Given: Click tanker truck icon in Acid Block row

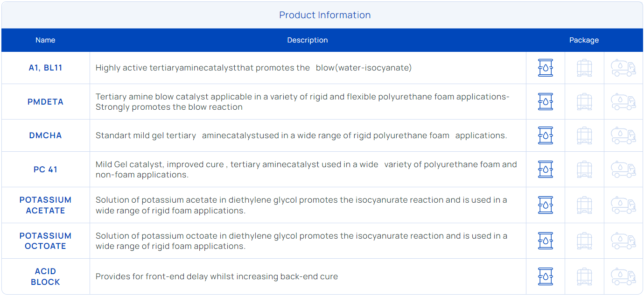Looking at the screenshot, I should (623, 276).
